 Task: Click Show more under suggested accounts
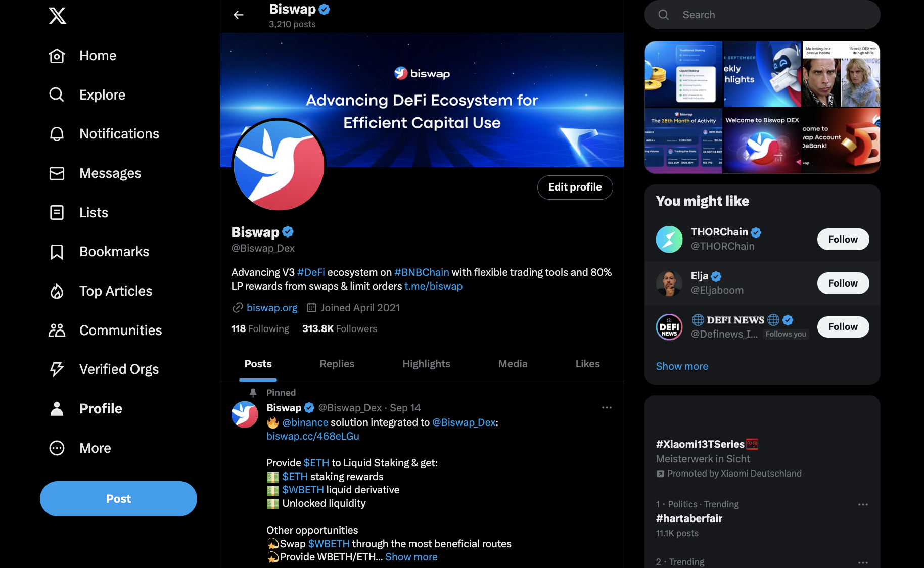682,366
